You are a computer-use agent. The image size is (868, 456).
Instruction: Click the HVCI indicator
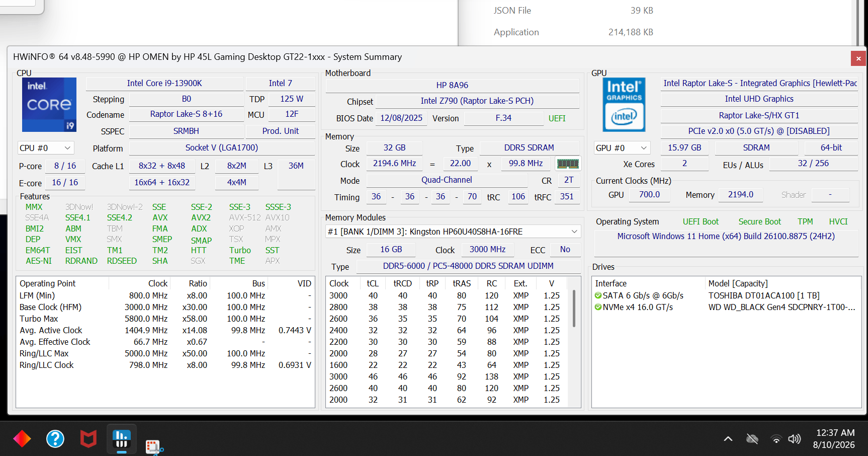pyautogui.click(x=838, y=222)
